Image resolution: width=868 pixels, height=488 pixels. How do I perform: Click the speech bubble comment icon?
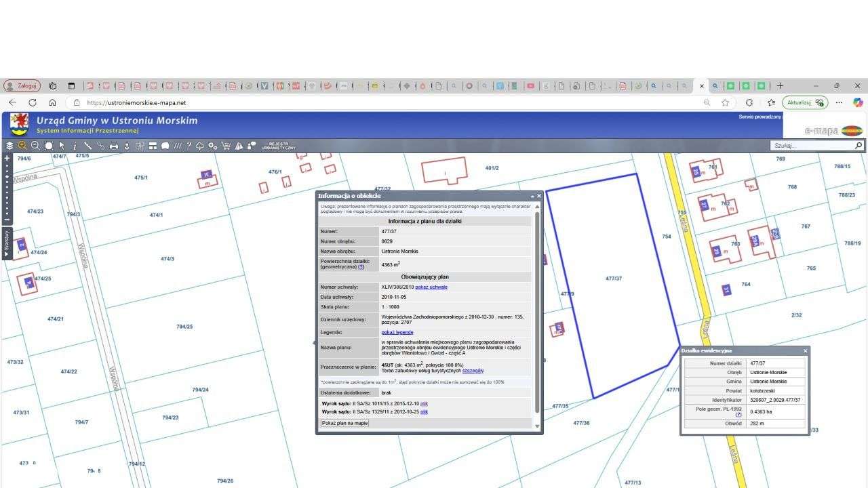165,146
